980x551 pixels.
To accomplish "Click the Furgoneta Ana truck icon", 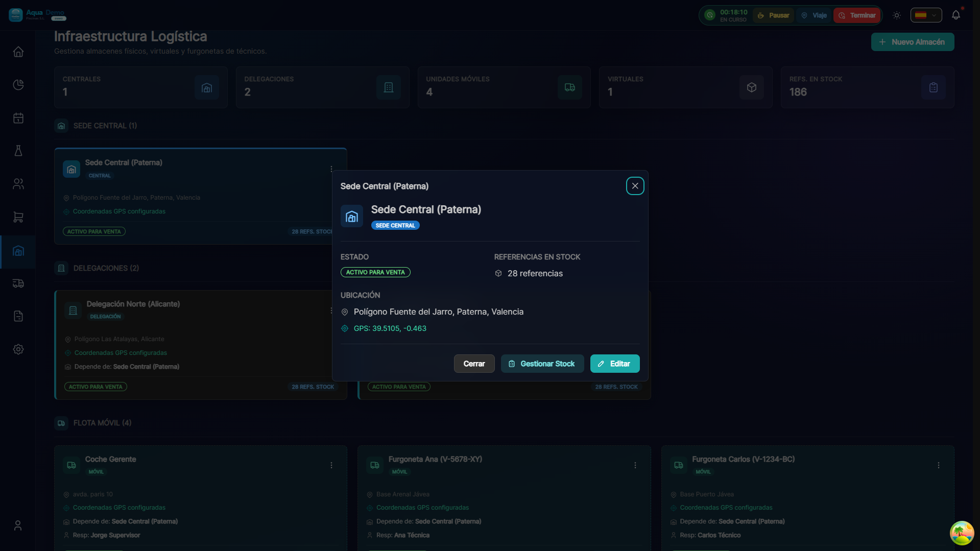I will coord(375,465).
